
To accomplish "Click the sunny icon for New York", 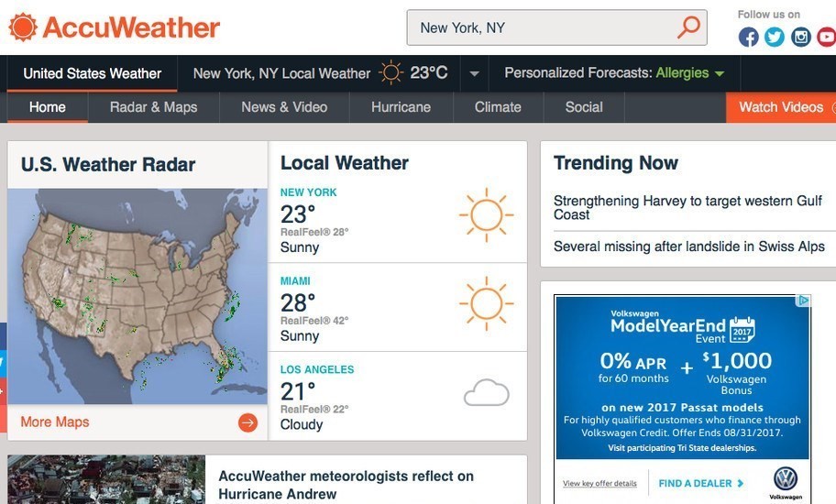I will (486, 216).
